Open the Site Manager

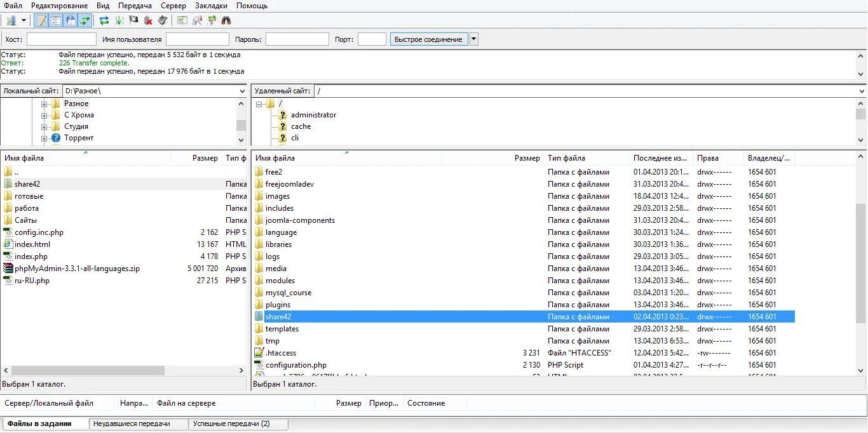[x=10, y=20]
